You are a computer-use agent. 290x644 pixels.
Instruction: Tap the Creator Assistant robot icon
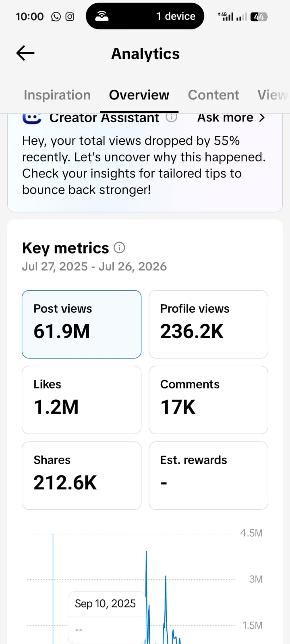pyautogui.click(x=32, y=118)
